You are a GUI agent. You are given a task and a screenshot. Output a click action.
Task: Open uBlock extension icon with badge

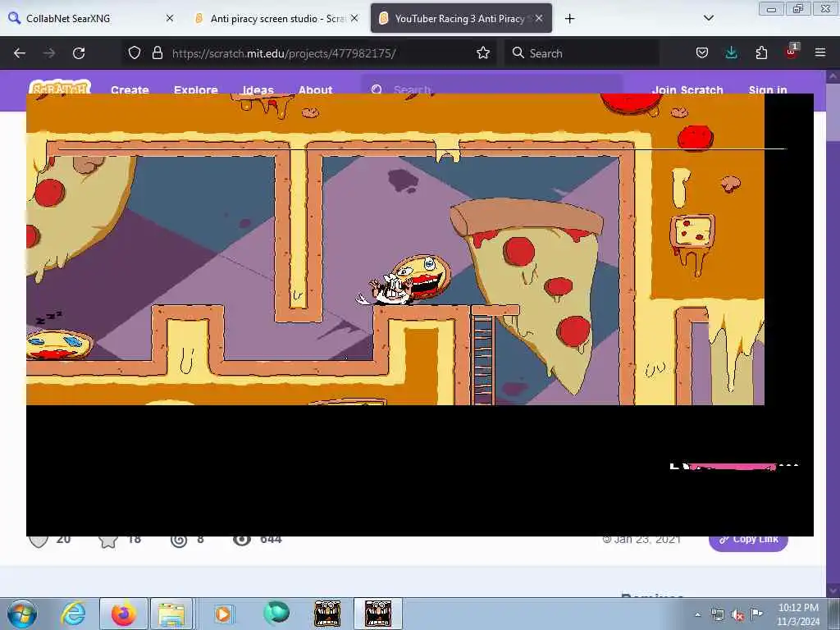click(x=792, y=52)
